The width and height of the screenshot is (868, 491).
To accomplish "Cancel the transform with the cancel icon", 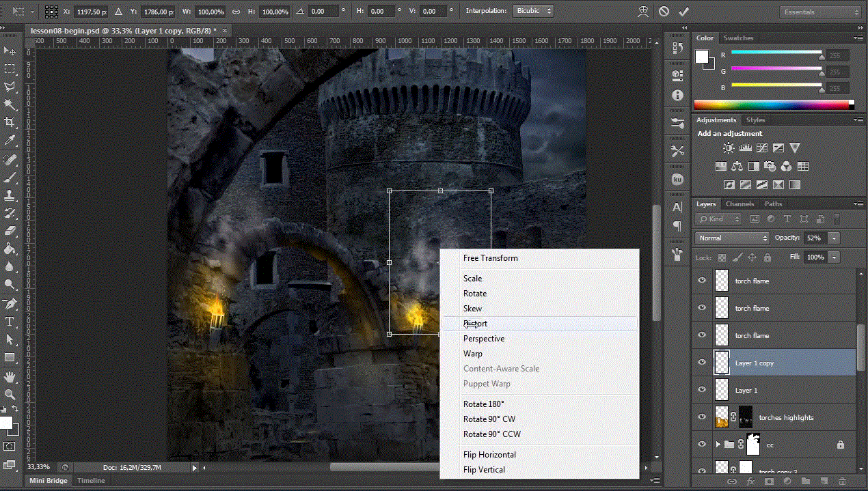I will click(x=664, y=12).
